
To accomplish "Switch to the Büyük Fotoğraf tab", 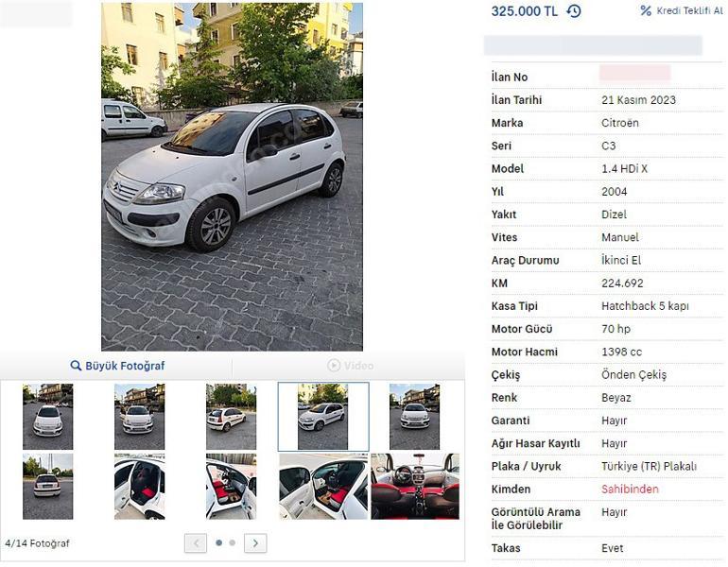I will point(117,366).
